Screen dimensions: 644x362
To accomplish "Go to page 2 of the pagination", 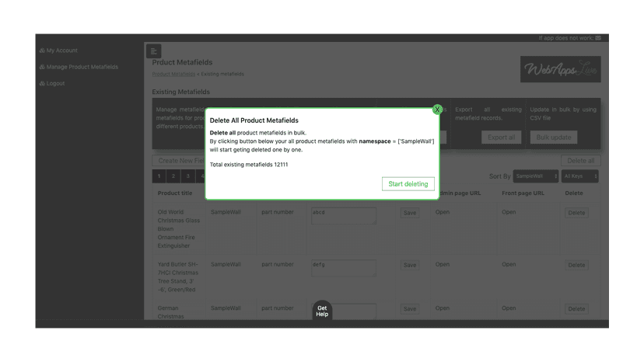I will [173, 176].
